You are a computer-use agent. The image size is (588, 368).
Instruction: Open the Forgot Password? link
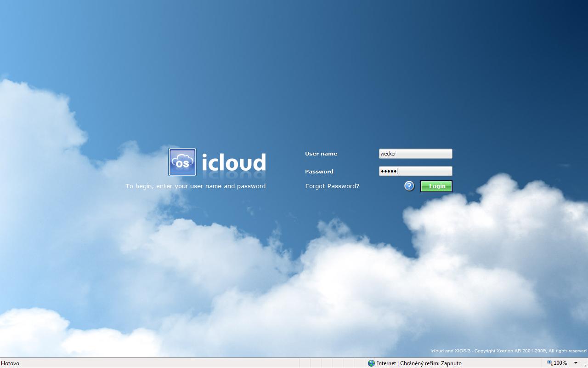tap(332, 186)
